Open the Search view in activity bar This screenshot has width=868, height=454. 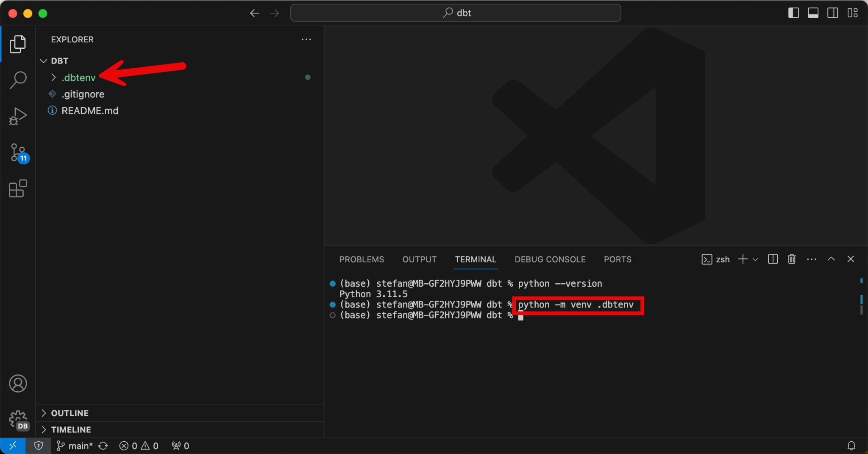point(18,80)
